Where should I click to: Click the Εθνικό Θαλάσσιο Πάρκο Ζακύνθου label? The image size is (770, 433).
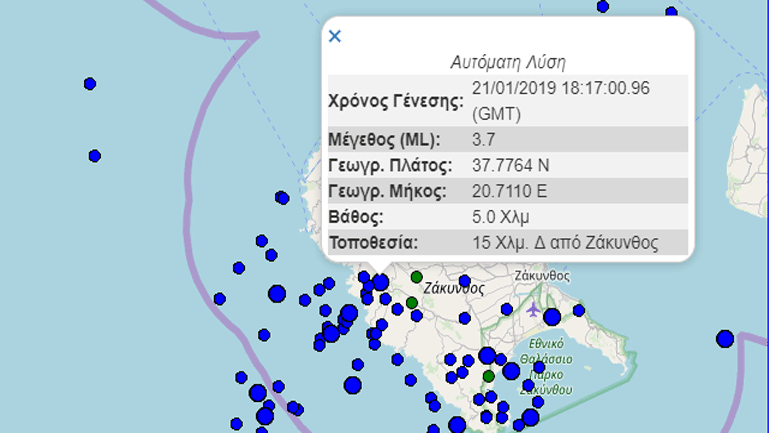[546, 366]
